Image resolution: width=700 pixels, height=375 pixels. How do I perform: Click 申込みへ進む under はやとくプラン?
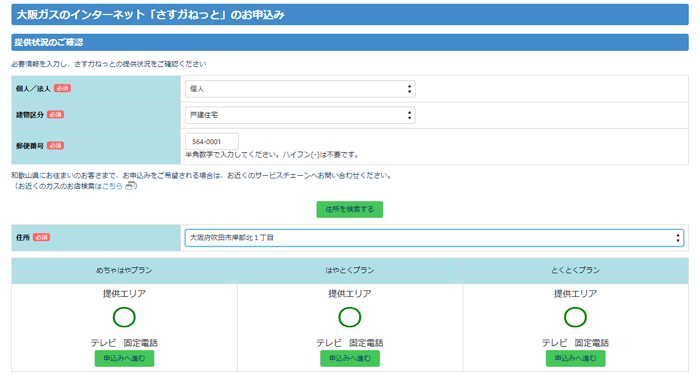tap(350, 358)
